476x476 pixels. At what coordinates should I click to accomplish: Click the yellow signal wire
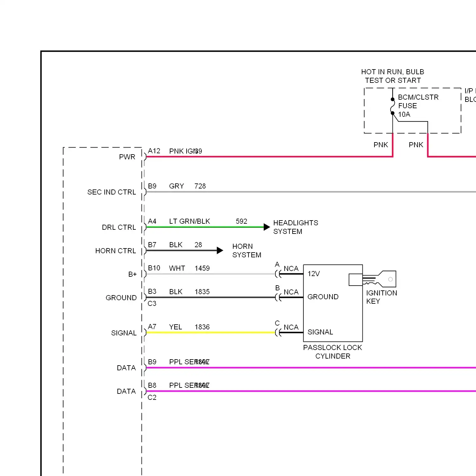point(210,333)
